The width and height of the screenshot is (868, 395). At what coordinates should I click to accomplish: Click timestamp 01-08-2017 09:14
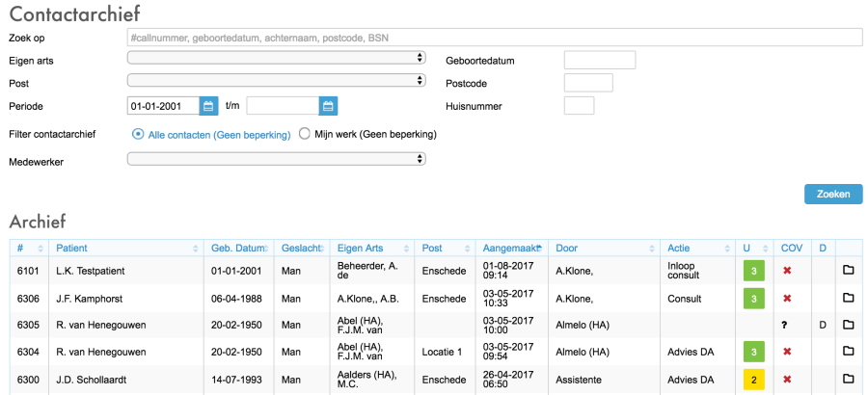pos(507,271)
